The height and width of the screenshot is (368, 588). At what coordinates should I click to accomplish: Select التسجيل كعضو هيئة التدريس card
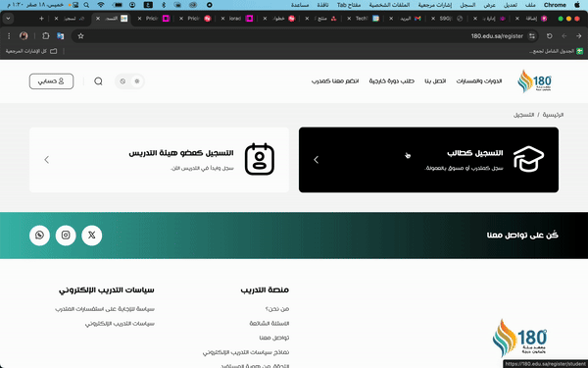coord(159,160)
